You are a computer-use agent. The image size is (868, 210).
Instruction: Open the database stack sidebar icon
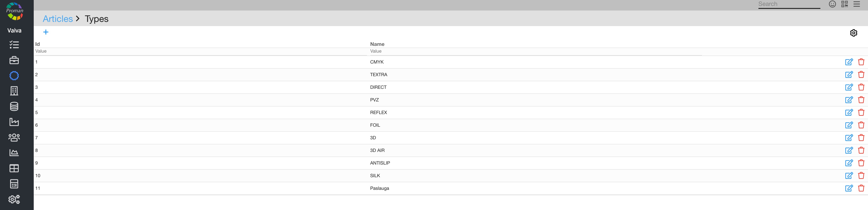pyautogui.click(x=14, y=106)
